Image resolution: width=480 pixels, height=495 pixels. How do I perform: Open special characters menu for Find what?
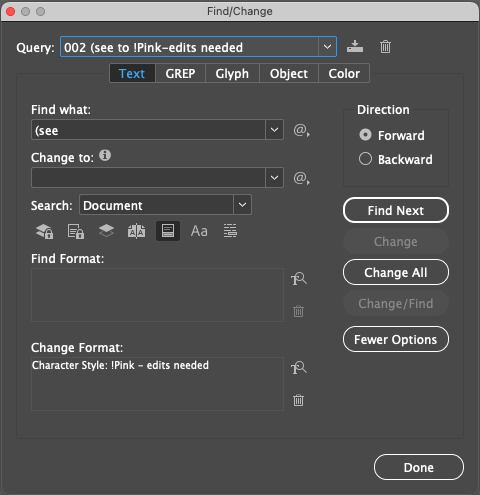[x=301, y=130]
